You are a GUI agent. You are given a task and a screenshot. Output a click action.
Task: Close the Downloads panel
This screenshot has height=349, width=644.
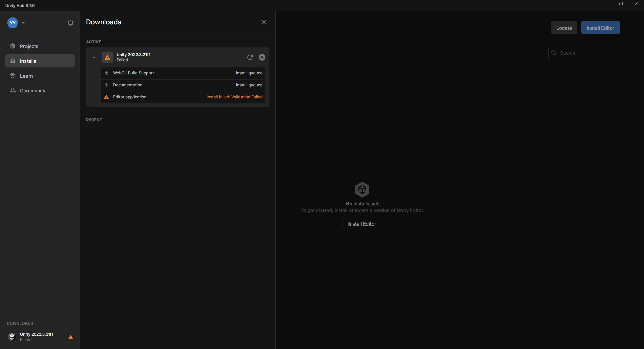264,22
